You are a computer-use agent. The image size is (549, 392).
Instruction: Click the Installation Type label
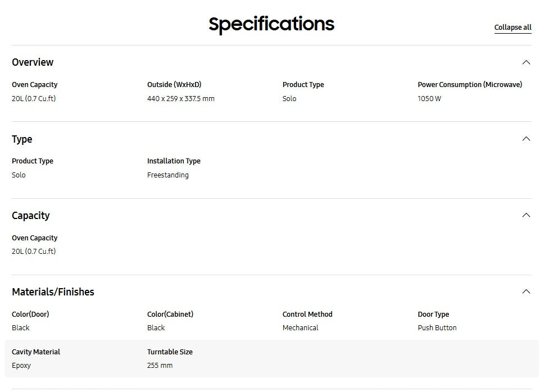click(x=174, y=161)
